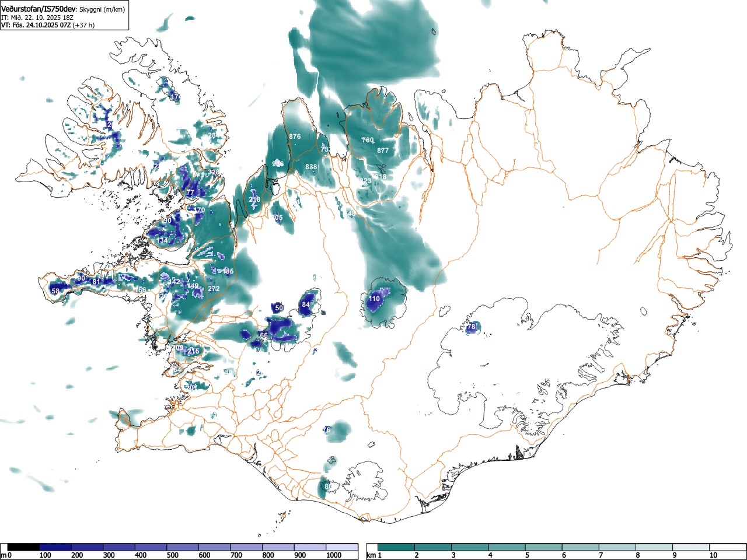Click the '58' value at Snæfellsnes tip

pos(55,291)
